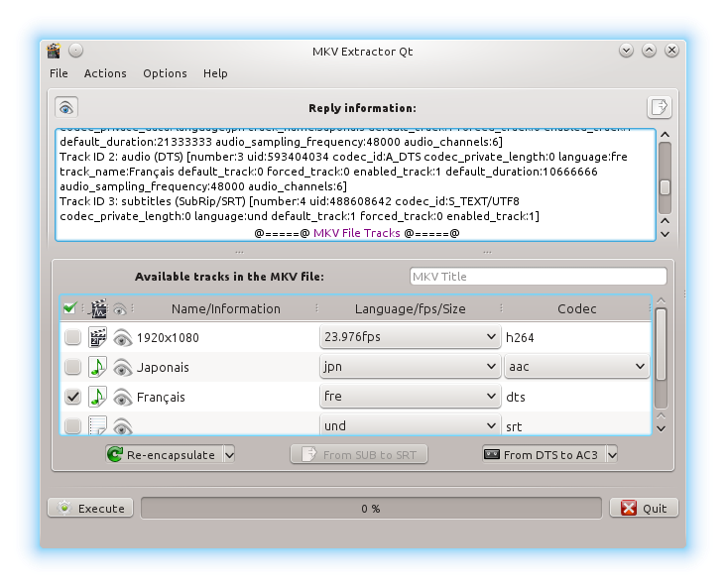Check the 1920x1080 video track checkbox
The width and height of the screenshot is (726, 588).
coord(72,337)
